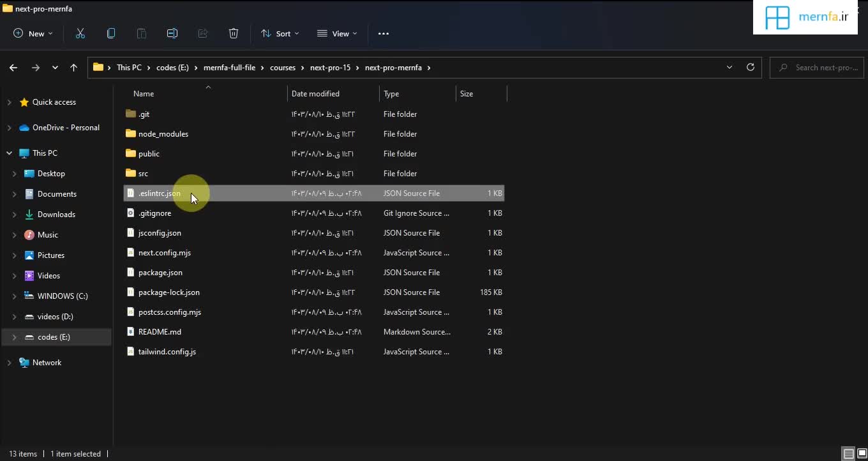Expand the Quick access tree node
Screen dimensions: 868x461
pos(9,102)
